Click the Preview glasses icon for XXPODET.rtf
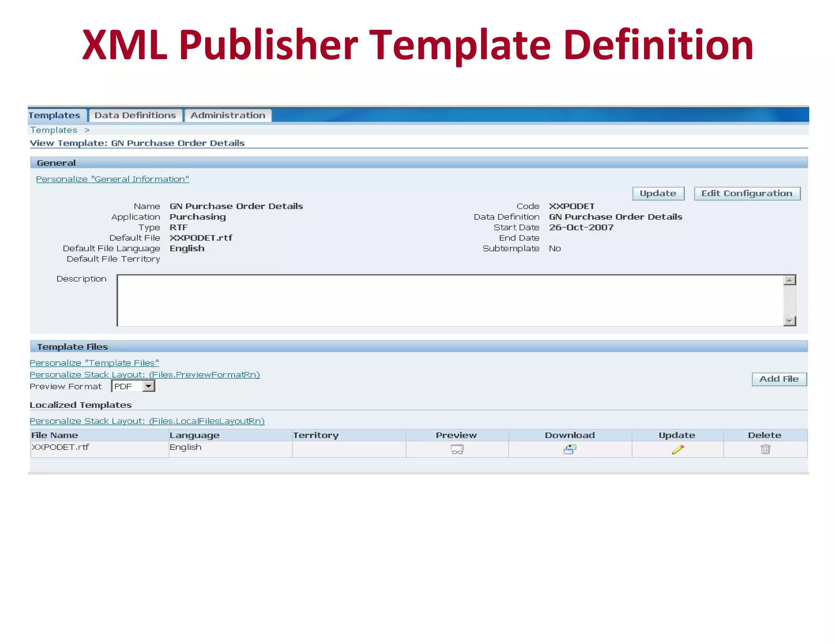Screen dimensions: 837x644 click(457, 449)
